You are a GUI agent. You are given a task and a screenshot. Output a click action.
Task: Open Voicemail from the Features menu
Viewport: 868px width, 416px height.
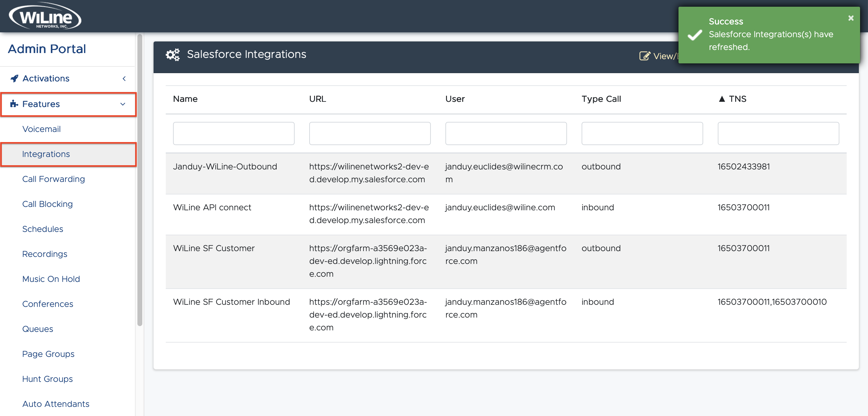(x=41, y=129)
